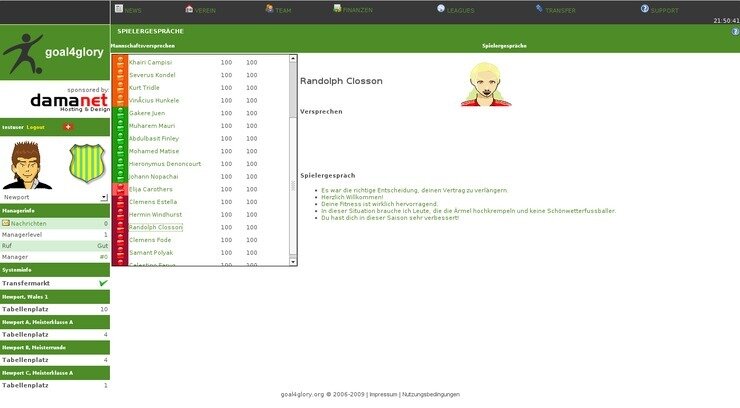
Task: Click the Finanzen icon in navigation
Action: (x=338, y=8)
